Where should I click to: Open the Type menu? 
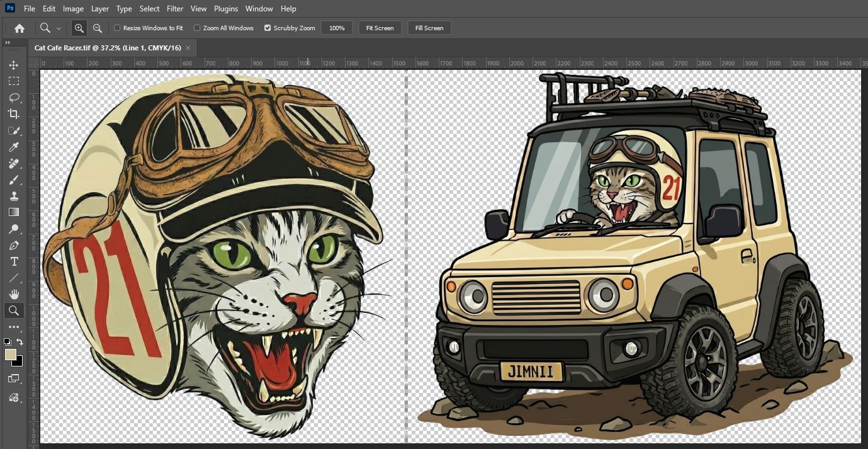click(x=124, y=9)
